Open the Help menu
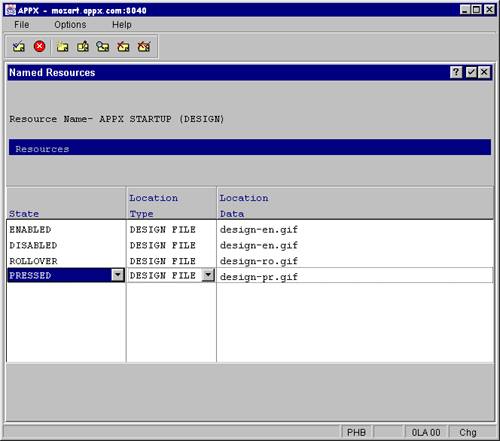The height and width of the screenshot is (441, 500). [122, 25]
